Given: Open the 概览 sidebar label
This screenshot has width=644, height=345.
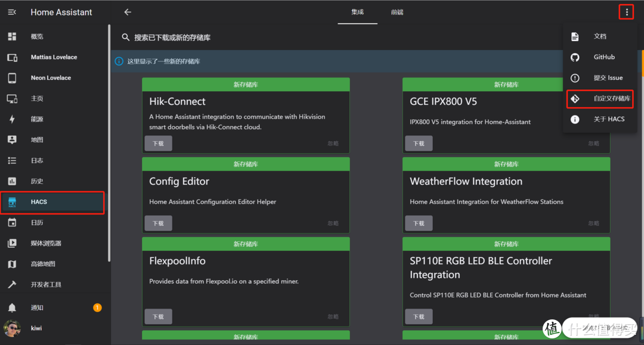Looking at the screenshot, I should click(37, 36).
